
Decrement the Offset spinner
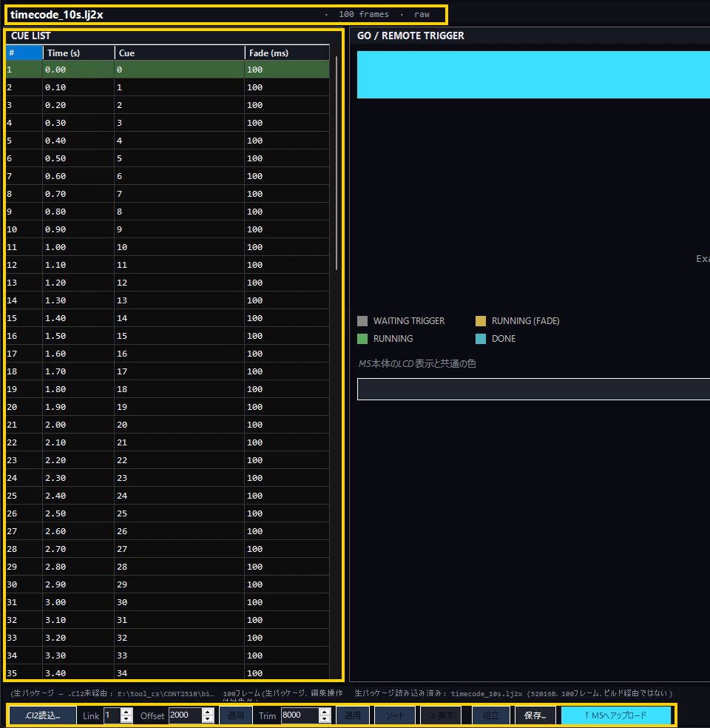coord(209,718)
